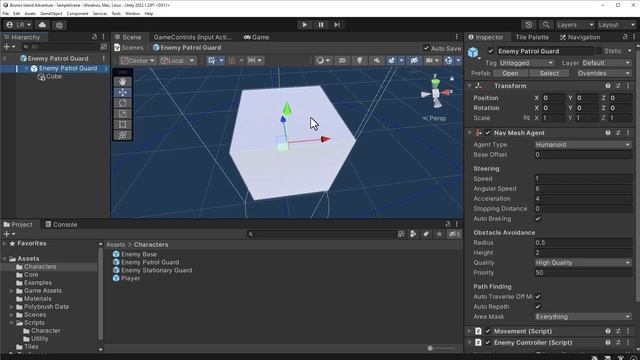Viewport: 640px width, 360px height.
Task: Select the Move tool in Scene overlay
Action: click(122, 92)
